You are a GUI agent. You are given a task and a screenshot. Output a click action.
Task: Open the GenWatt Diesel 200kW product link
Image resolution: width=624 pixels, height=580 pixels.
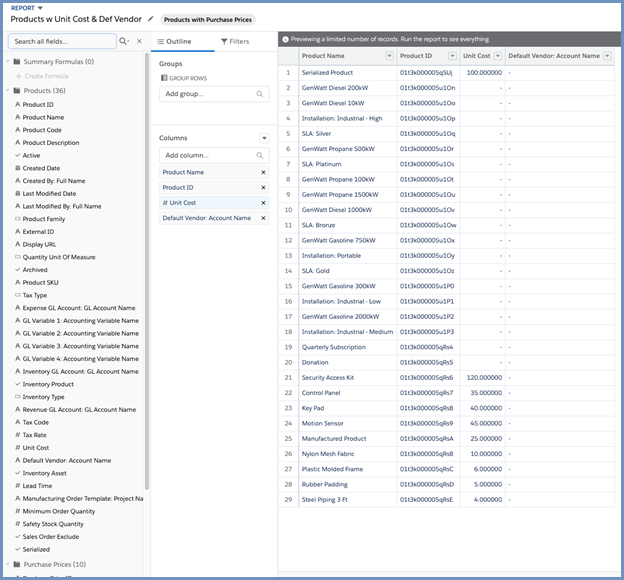(x=335, y=88)
